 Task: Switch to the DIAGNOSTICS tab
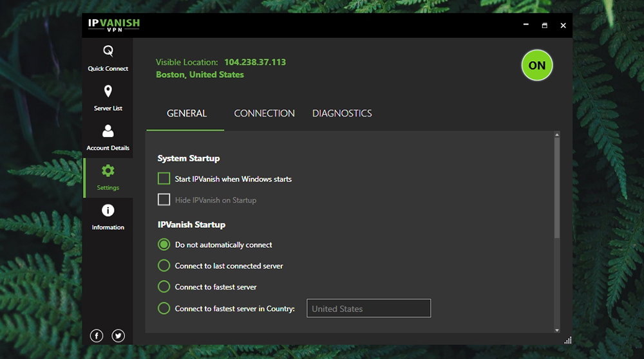pyautogui.click(x=342, y=114)
